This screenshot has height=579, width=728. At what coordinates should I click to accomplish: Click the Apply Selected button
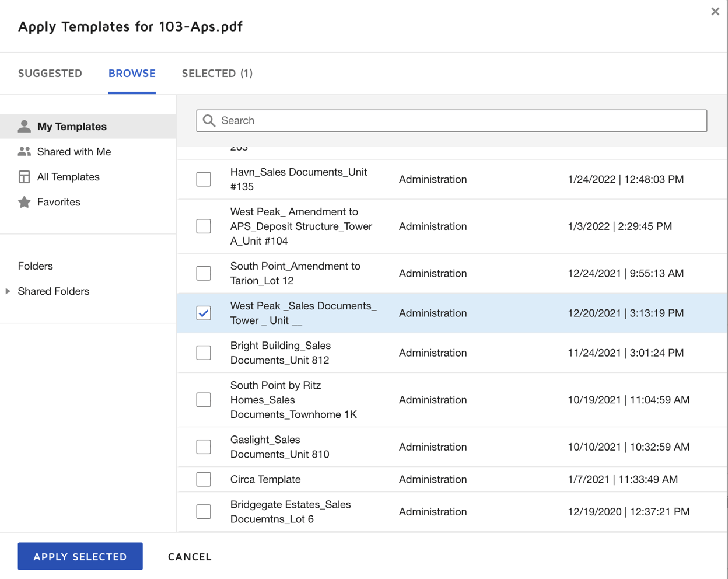[x=80, y=556]
